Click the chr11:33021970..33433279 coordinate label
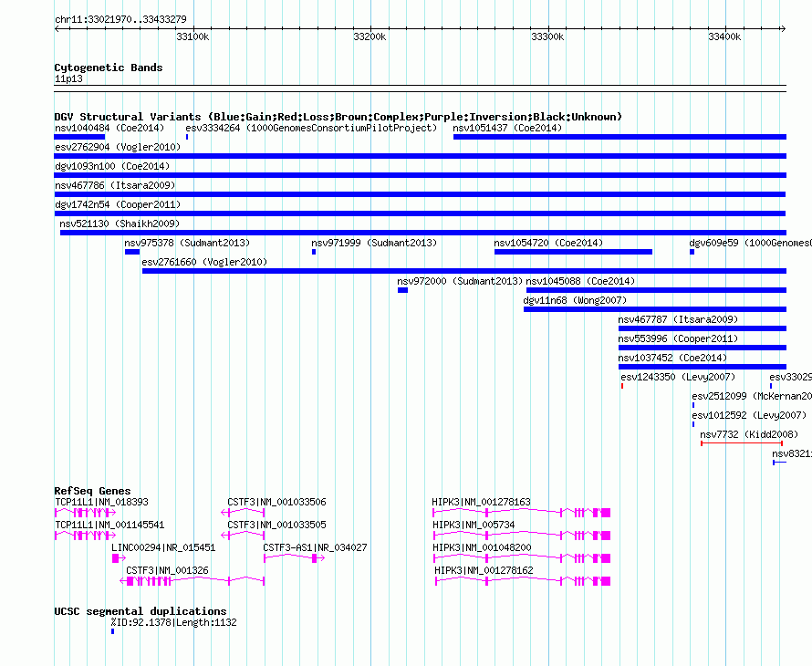Screen dimensions: 812x666 120,19
